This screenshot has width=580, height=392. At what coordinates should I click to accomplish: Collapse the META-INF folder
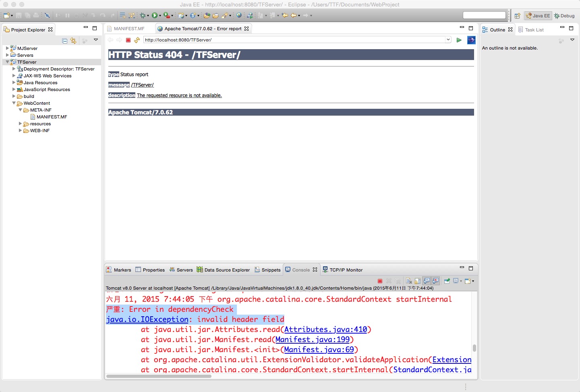click(x=20, y=110)
